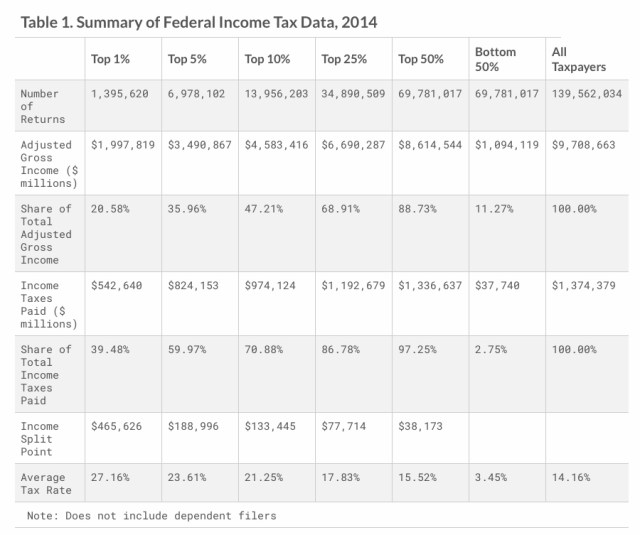
Task: Click the 'Adjusted Gross Income ($ millions)' row label
Action: tap(46, 163)
